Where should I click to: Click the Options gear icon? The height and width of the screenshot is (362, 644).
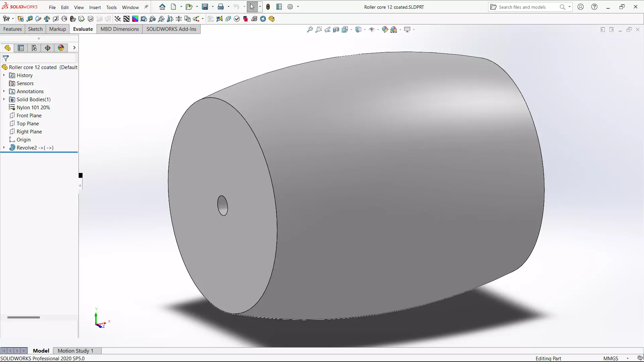click(x=290, y=7)
